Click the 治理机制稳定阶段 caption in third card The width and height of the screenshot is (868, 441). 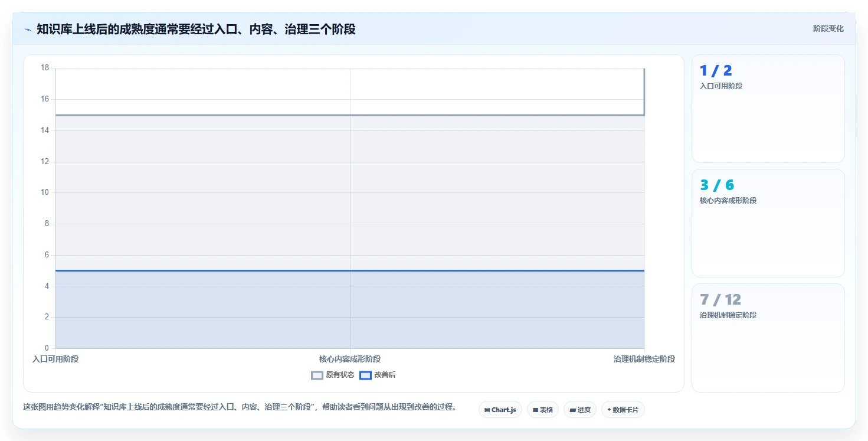728,315
